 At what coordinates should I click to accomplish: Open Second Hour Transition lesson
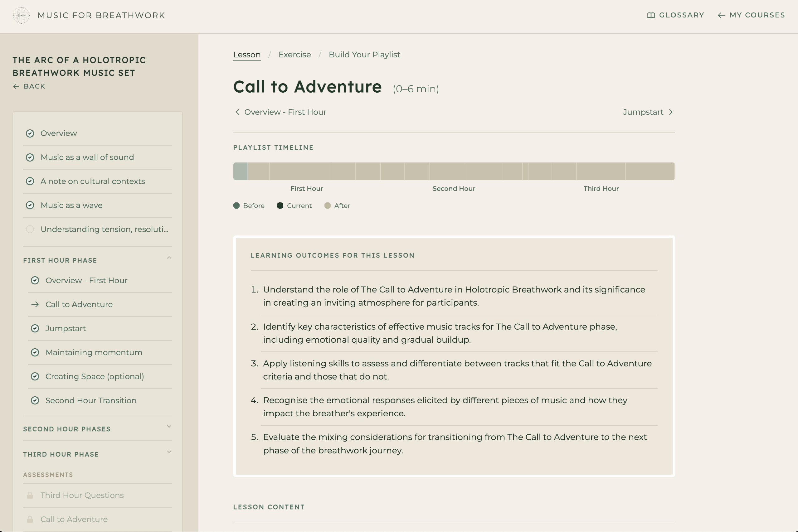[x=100, y=401]
